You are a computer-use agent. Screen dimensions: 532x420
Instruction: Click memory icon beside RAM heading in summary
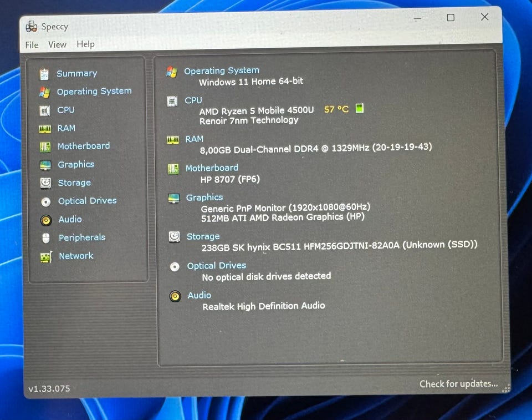(x=173, y=140)
